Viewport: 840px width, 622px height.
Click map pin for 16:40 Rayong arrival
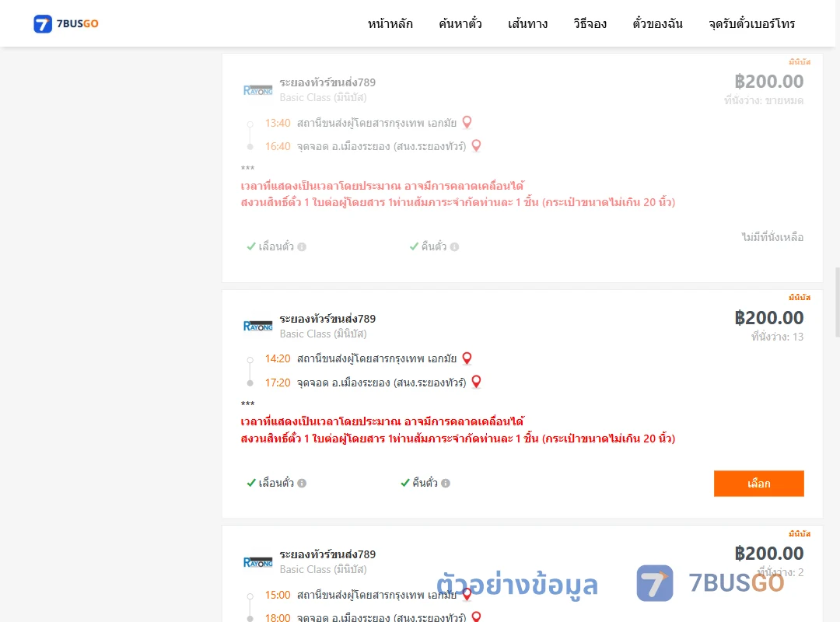pos(476,145)
